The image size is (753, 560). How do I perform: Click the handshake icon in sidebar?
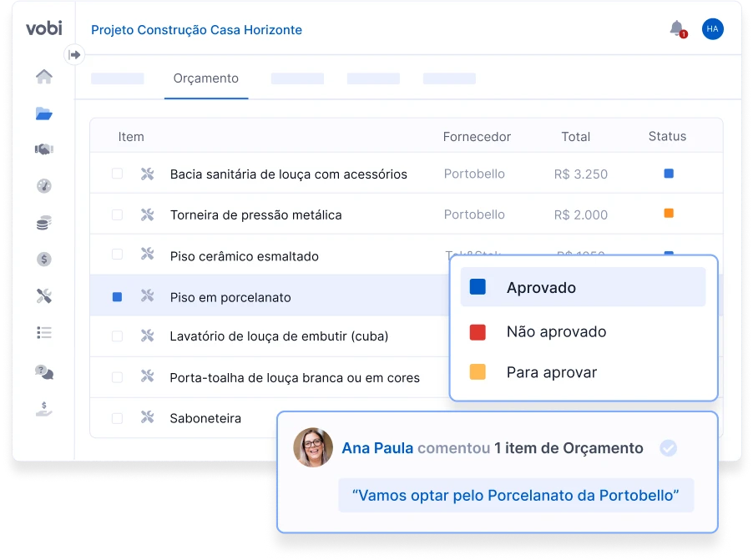pyautogui.click(x=44, y=149)
